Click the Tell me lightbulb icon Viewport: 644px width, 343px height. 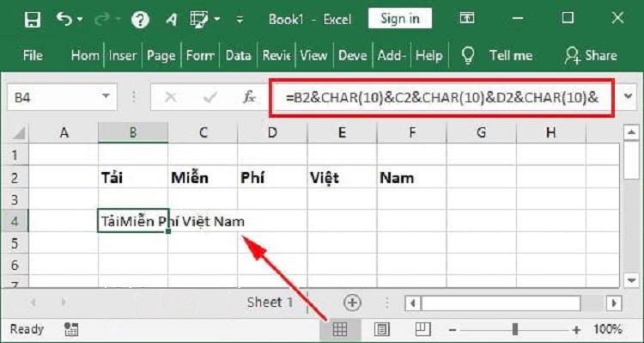(x=468, y=55)
